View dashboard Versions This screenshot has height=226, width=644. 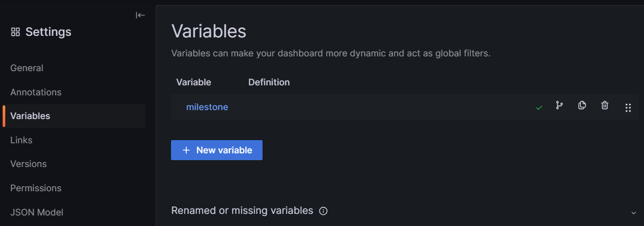pos(28,164)
